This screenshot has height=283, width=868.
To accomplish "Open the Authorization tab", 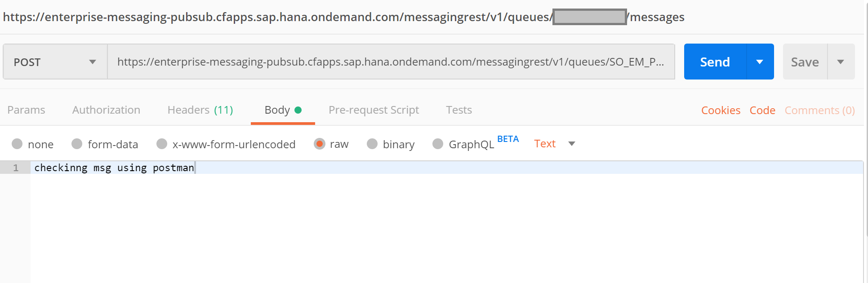I will coord(106,110).
